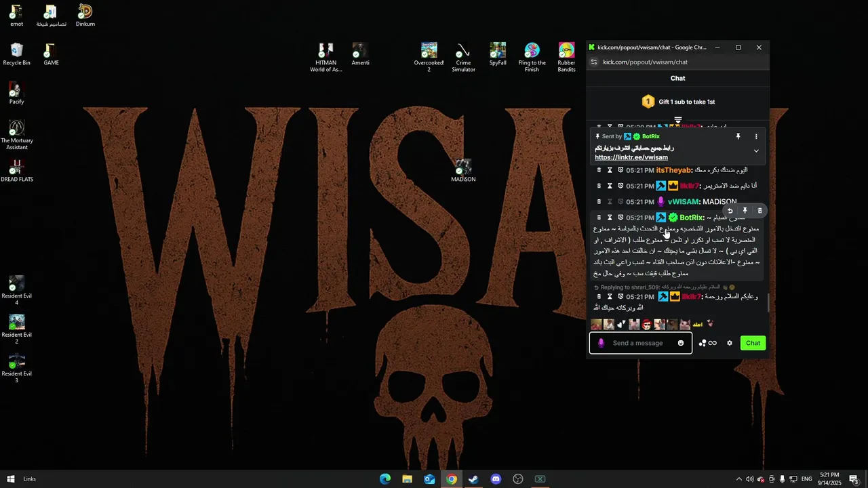Open the linktr.ee/vwisam link
Image resolution: width=868 pixels, height=488 pixels.
point(631,157)
